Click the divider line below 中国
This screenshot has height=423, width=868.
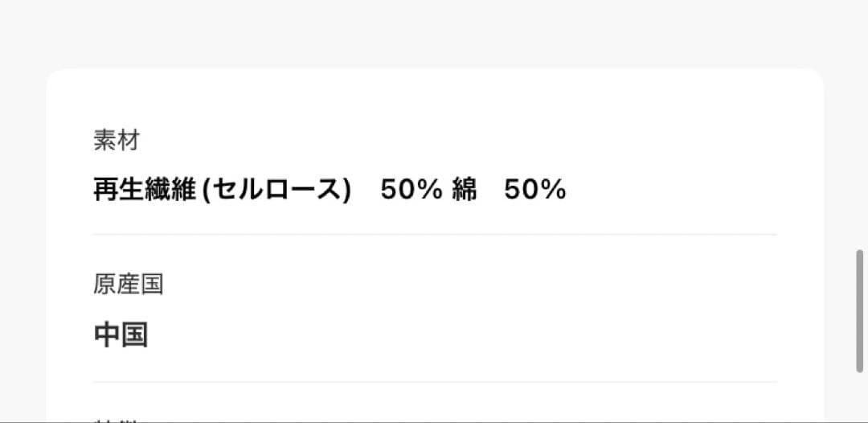(434, 382)
